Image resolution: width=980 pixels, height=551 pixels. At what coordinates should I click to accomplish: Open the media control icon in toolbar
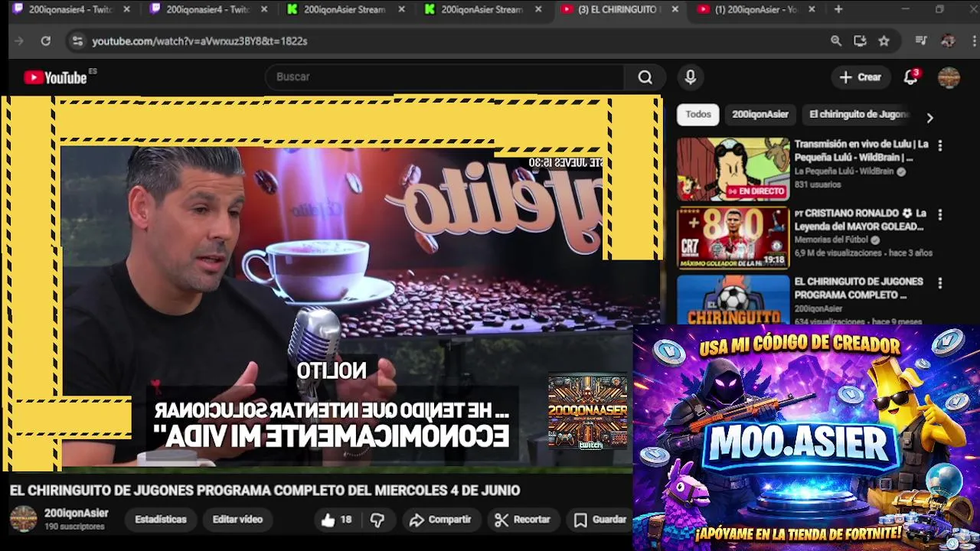tap(921, 41)
